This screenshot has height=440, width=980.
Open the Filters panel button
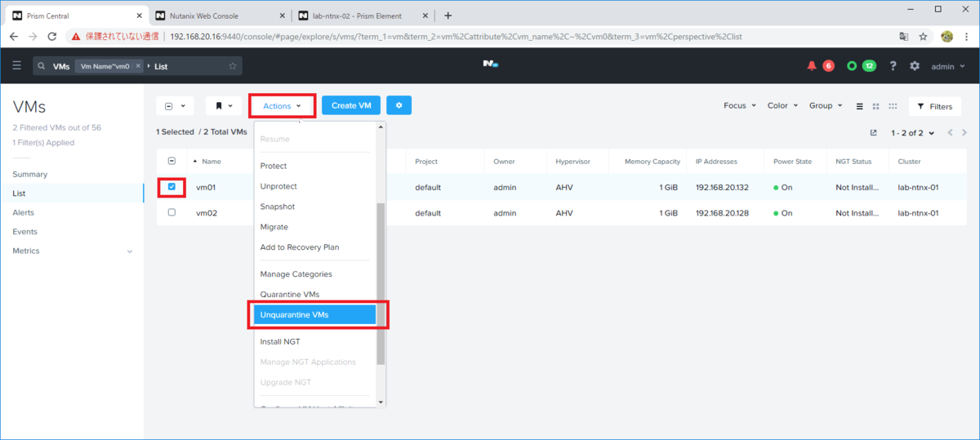point(934,106)
